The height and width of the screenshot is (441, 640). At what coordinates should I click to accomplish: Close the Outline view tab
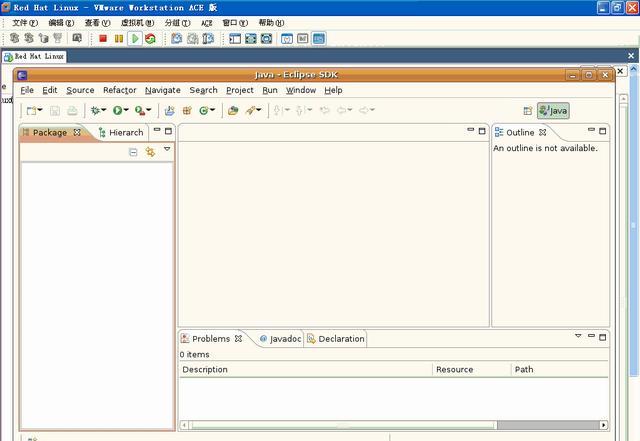pos(542,132)
